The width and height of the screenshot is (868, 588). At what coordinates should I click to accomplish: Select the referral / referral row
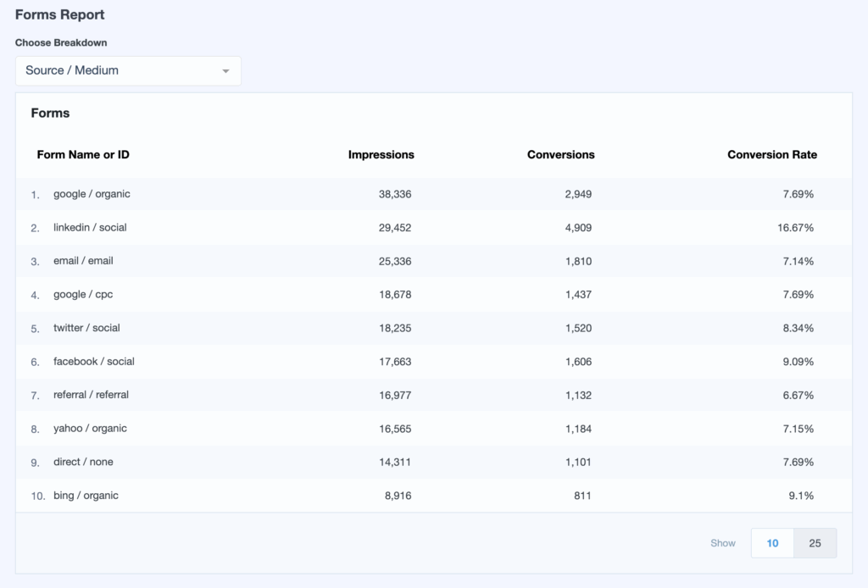pyautogui.click(x=91, y=395)
